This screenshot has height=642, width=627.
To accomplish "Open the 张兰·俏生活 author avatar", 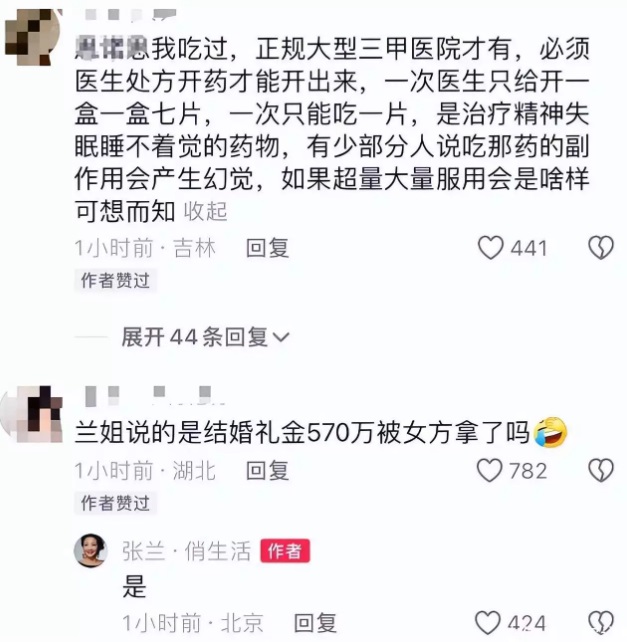I will point(91,550).
